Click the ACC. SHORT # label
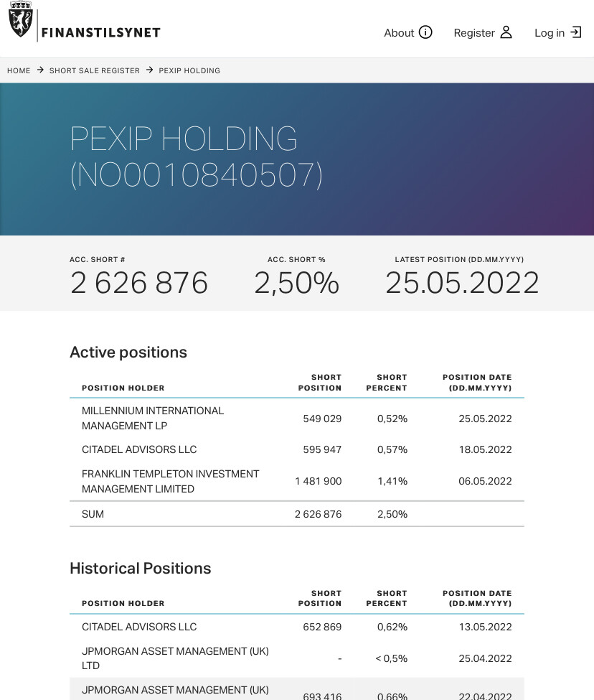The image size is (594, 700). pos(98,259)
